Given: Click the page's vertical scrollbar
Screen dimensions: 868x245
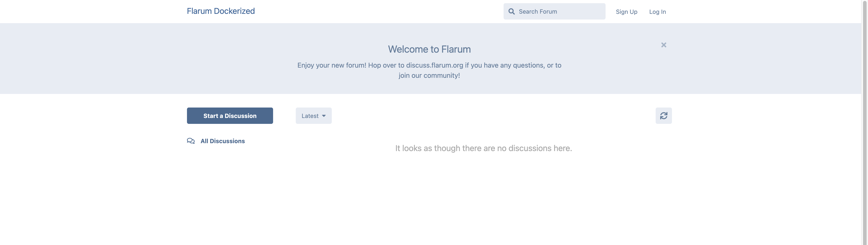Looking at the screenshot, I should tap(864, 122).
